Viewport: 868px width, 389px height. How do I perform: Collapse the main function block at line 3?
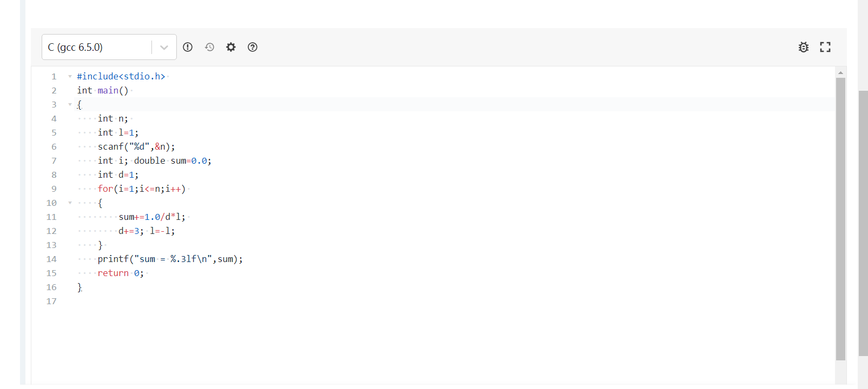point(70,104)
